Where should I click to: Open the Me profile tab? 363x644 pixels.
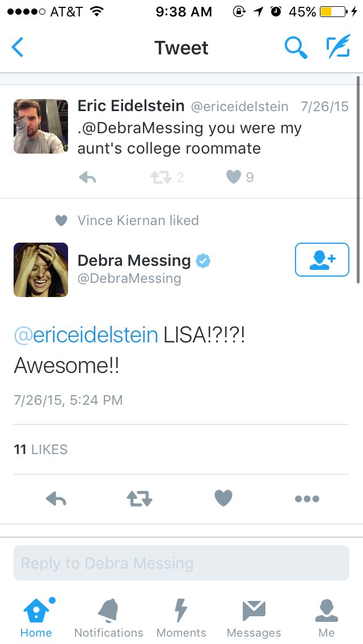(x=327, y=617)
